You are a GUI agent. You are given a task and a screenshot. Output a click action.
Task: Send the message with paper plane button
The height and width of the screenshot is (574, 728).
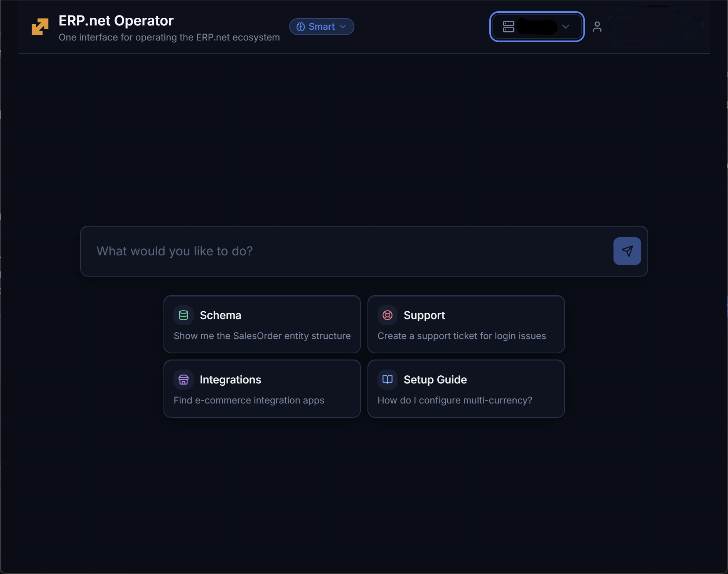(x=627, y=251)
